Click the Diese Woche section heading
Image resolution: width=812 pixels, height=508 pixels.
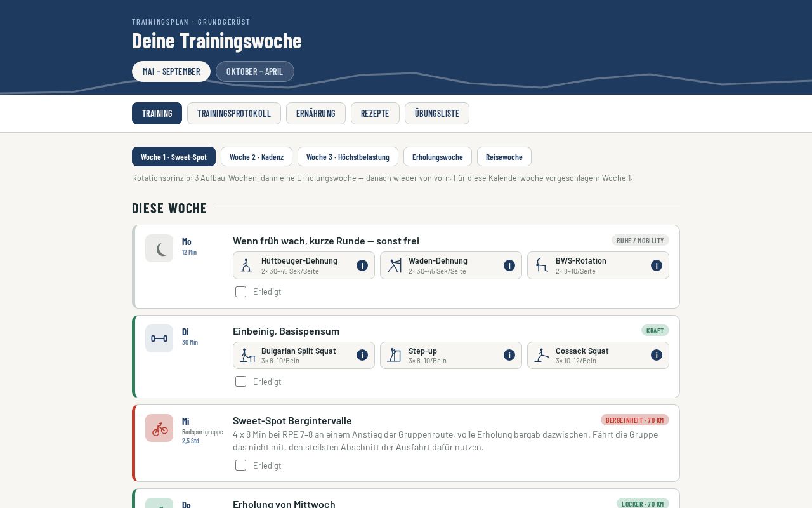click(169, 208)
